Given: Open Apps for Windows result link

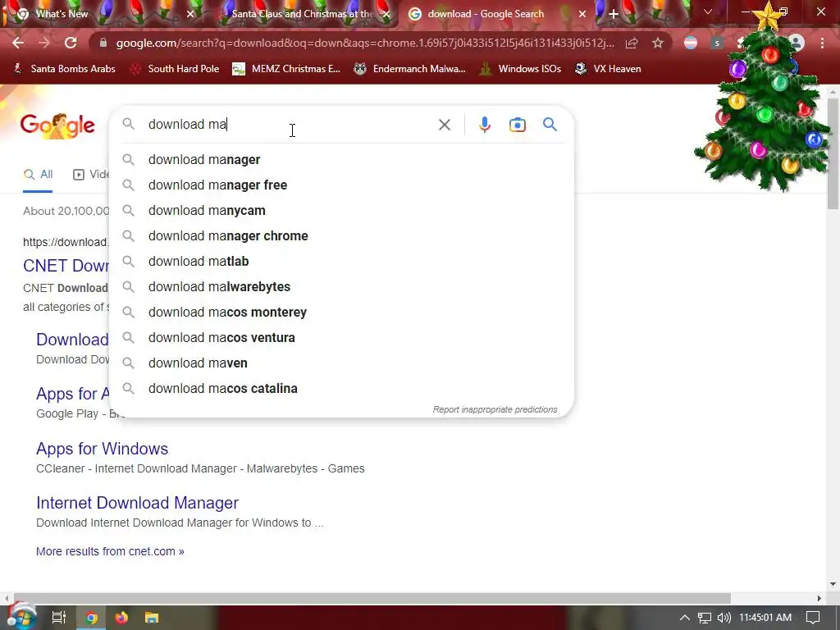Looking at the screenshot, I should tap(102, 449).
